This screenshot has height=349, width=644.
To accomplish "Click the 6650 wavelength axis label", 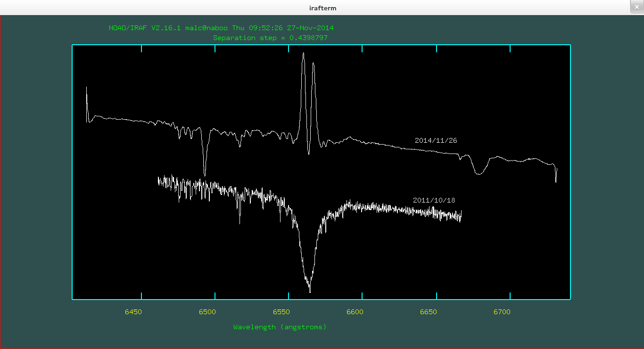I will click(x=428, y=312).
